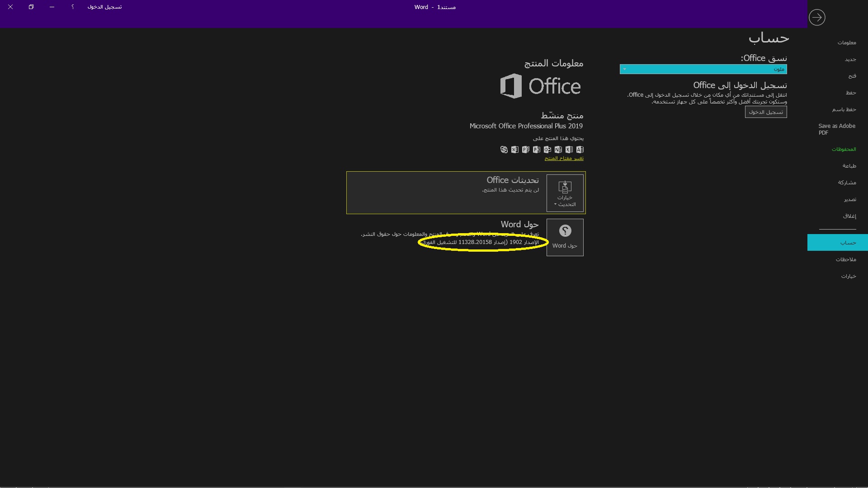Click the Excel product icon

(569, 150)
